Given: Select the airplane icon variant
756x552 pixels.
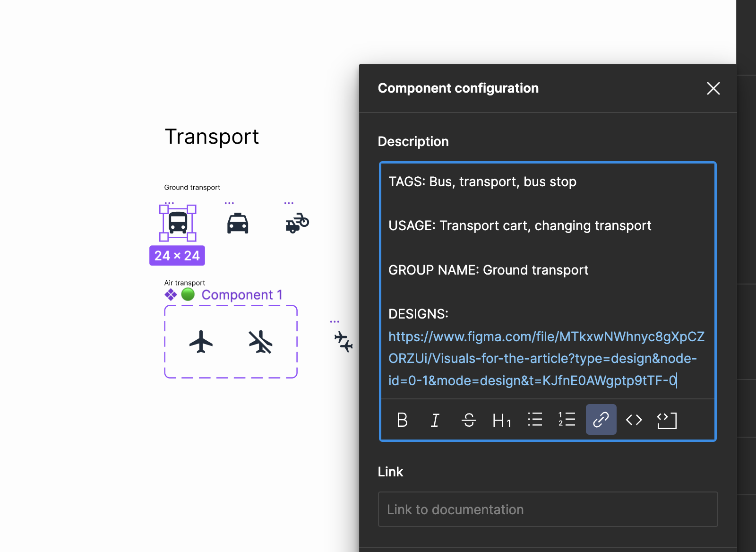Looking at the screenshot, I should click(201, 342).
